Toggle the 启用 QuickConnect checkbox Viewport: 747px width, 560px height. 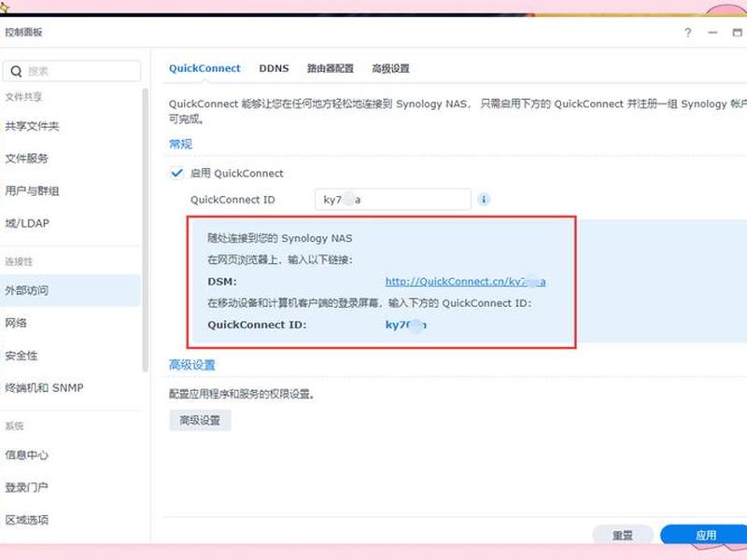pyautogui.click(x=176, y=173)
